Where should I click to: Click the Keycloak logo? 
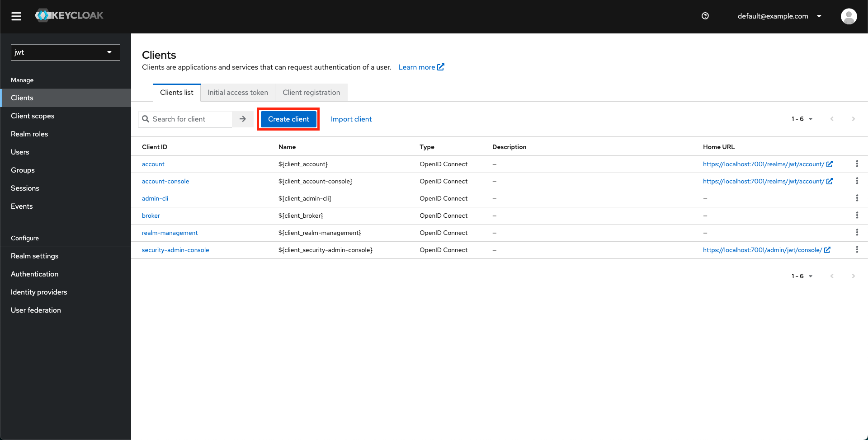[69, 15]
